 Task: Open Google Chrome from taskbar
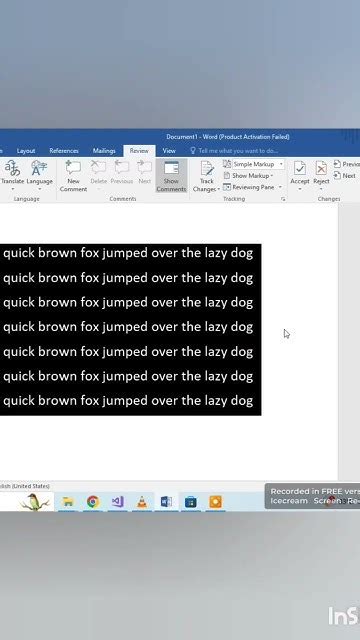coord(93,502)
